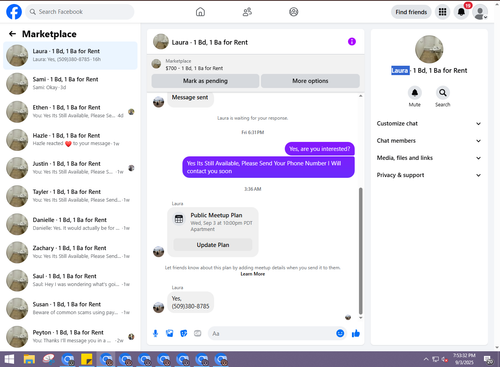Expand Media, files and links section

[x=429, y=158]
